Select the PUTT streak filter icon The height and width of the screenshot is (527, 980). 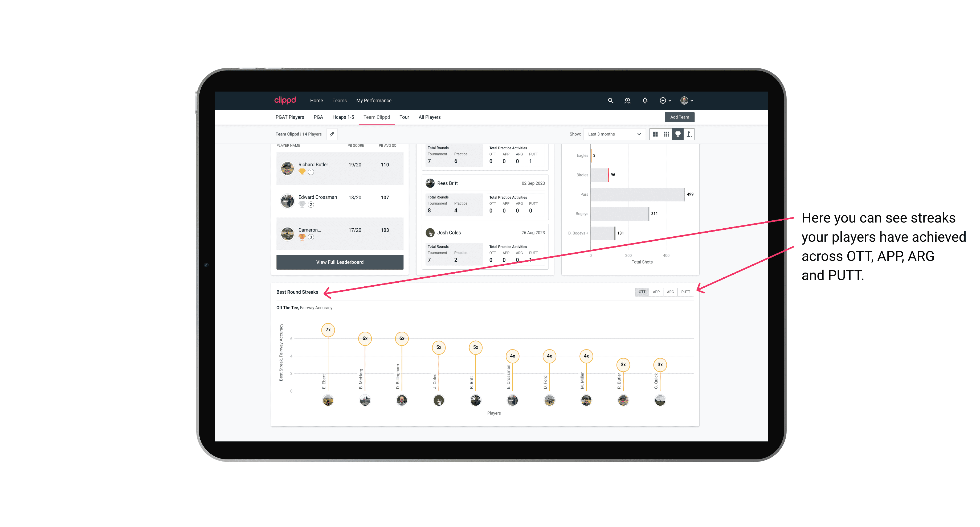tap(685, 291)
